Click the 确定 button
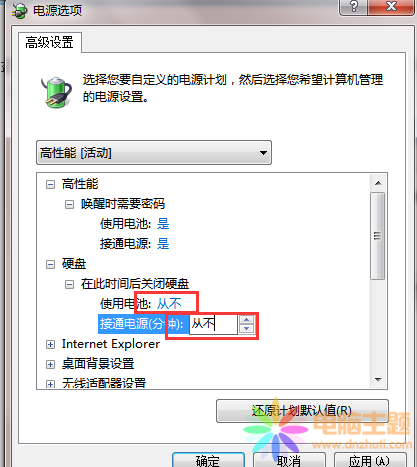417x467 pixels. [x=208, y=460]
